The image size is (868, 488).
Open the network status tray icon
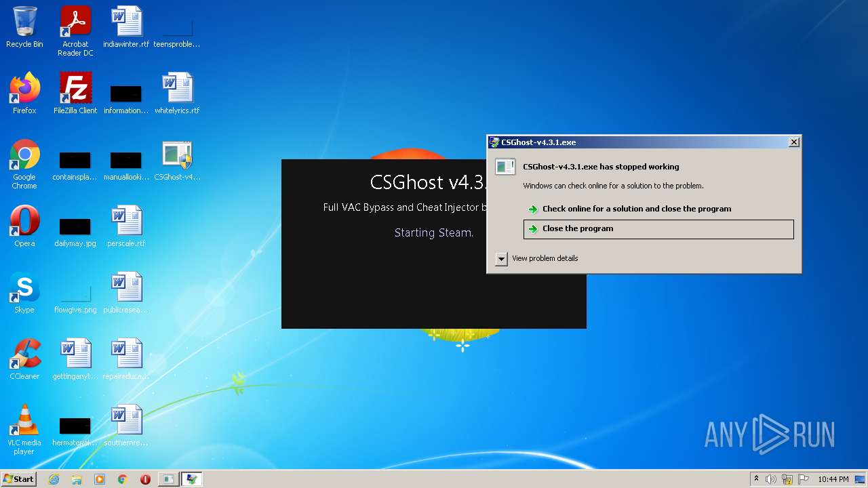pos(787,479)
